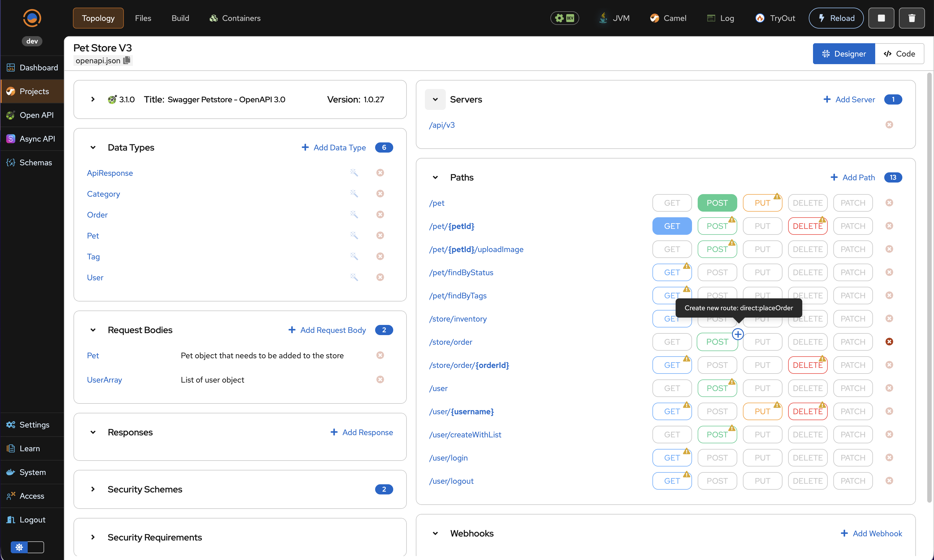Click Add Path link
Viewport: 934px width, 560px height.
pyautogui.click(x=853, y=177)
